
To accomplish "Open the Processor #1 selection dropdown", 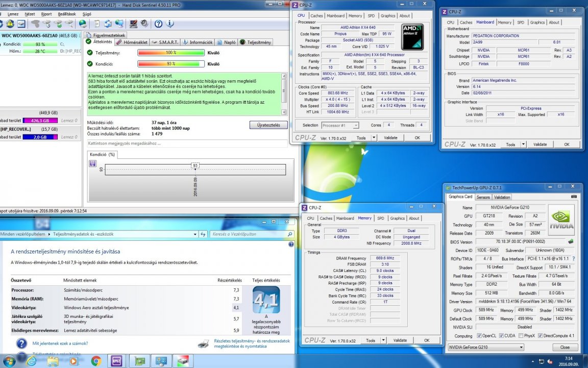I will [x=340, y=125].
